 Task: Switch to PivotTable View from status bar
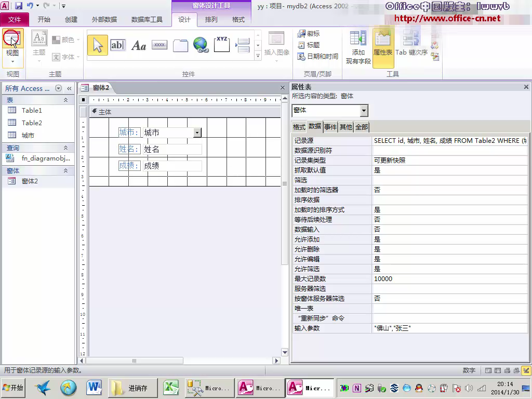pos(507,370)
